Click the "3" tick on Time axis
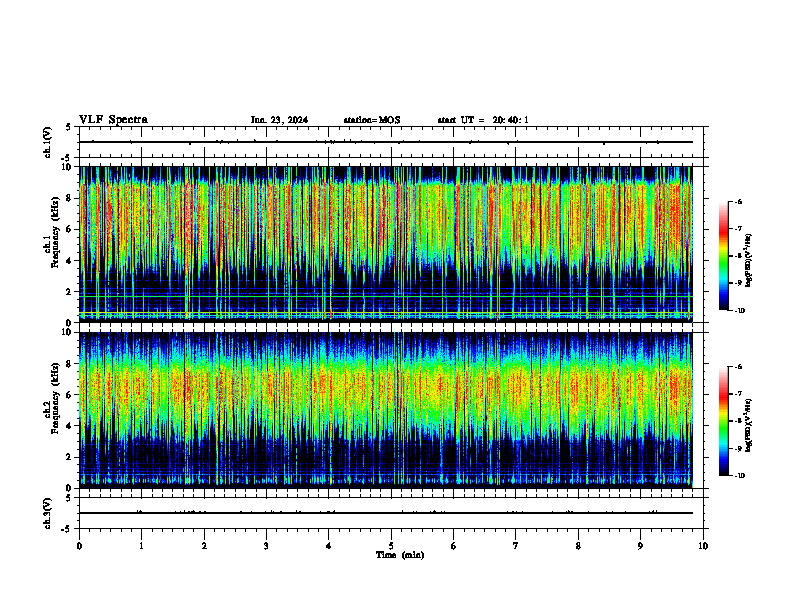 click(266, 546)
